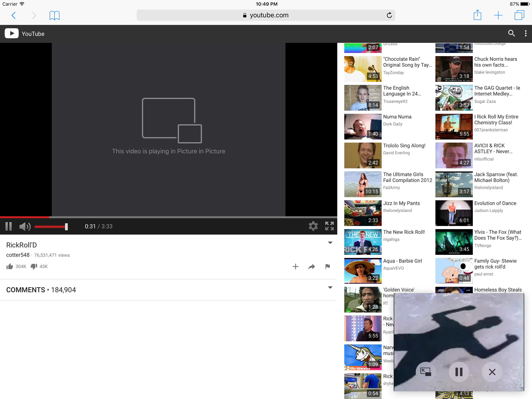
Task: Click the YouTube search magnifier icon
Action: point(511,34)
